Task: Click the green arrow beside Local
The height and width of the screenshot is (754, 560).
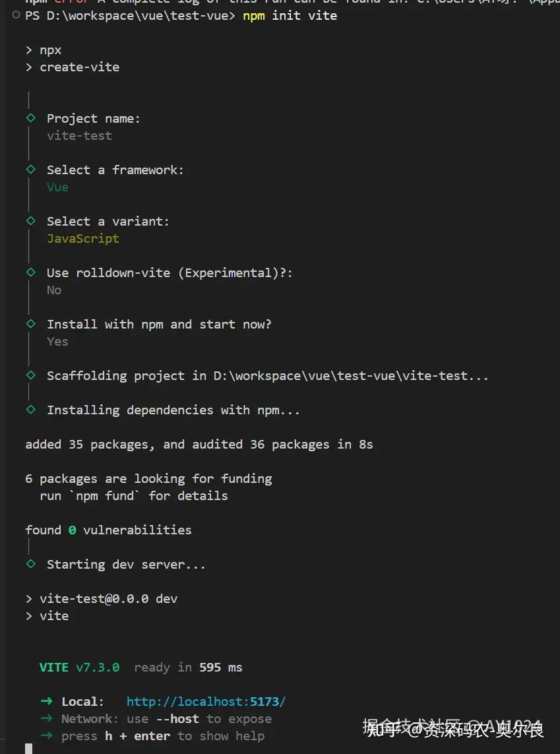Action: (46, 701)
